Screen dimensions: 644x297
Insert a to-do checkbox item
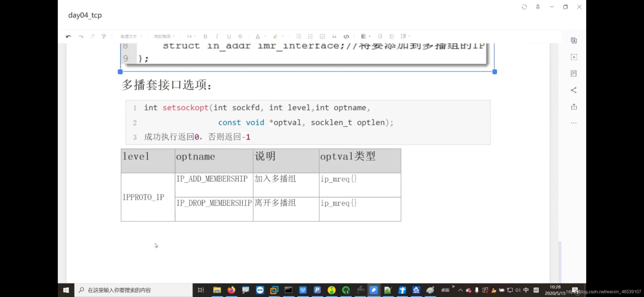[x=322, y=36]
